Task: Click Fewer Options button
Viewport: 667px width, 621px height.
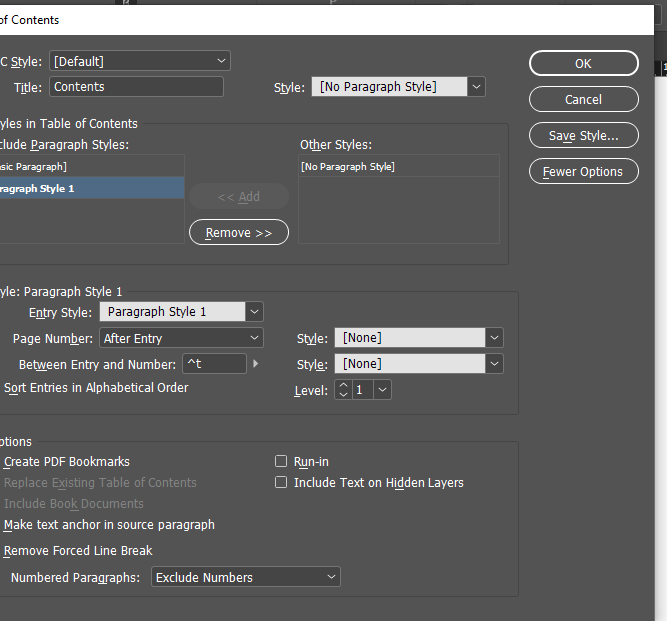Action: [x=583, y=171]
